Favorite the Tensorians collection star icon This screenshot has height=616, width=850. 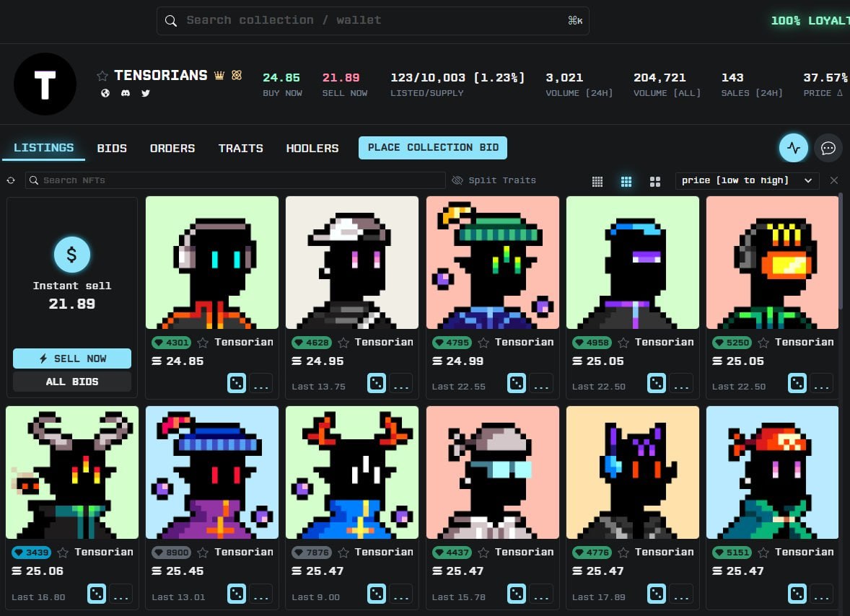(x=102, y=76)
